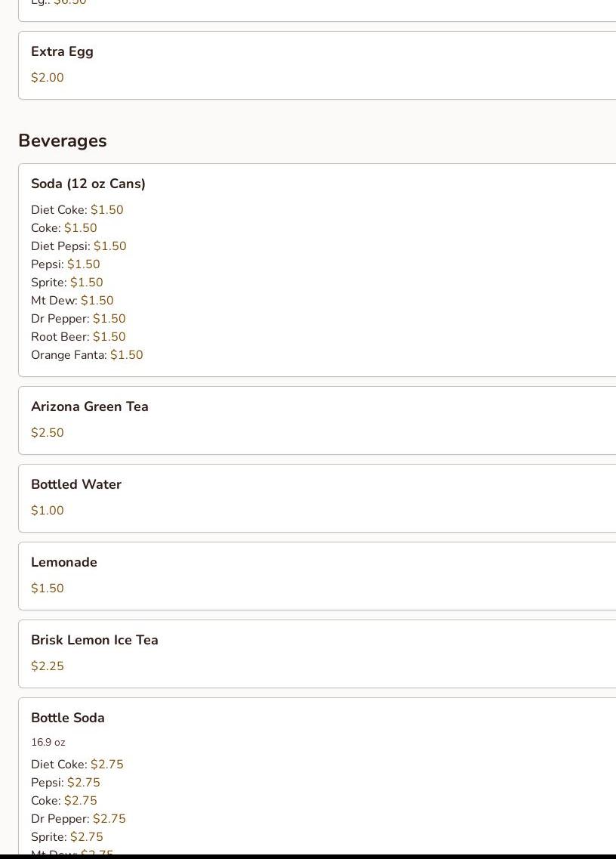Viewport: 616px width, 859px height.
Task: Open the Soda (12 oz Cans) item title
Action: tap(88, 184)
